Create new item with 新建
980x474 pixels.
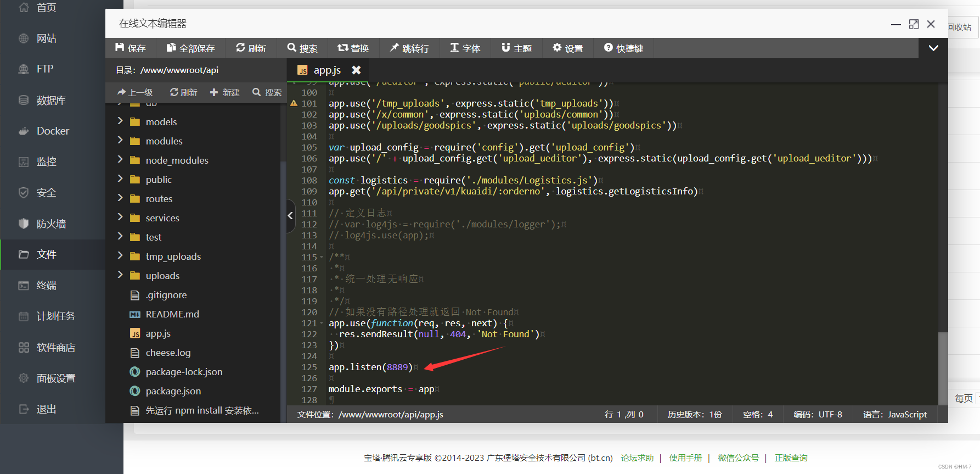coord(225,92)
